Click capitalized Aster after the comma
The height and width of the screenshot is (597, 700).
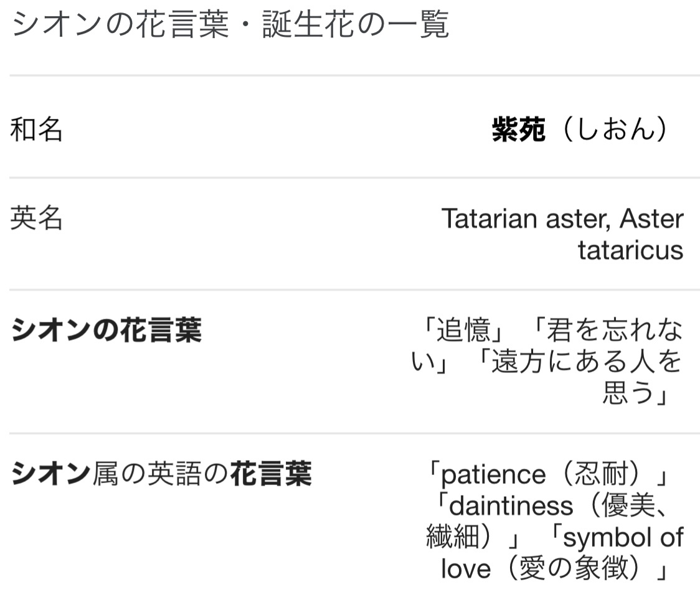point(651,219)
